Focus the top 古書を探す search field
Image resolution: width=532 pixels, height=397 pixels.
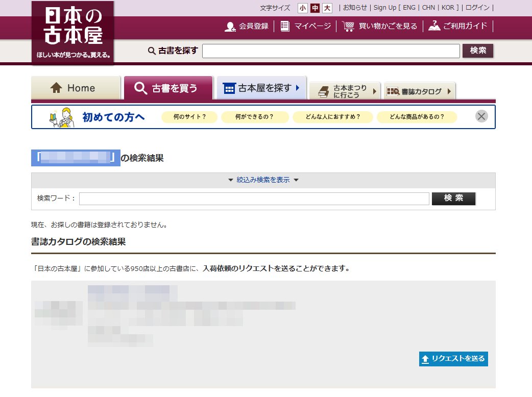331,51
